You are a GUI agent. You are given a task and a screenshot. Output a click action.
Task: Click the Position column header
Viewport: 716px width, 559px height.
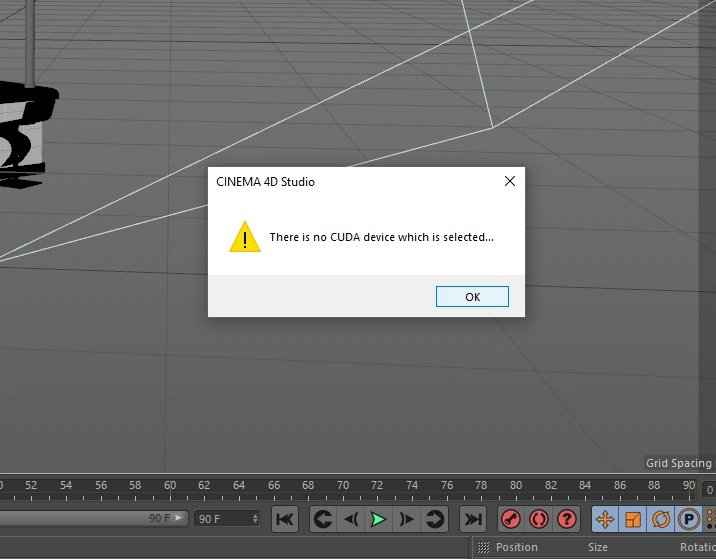pos(516,547)
